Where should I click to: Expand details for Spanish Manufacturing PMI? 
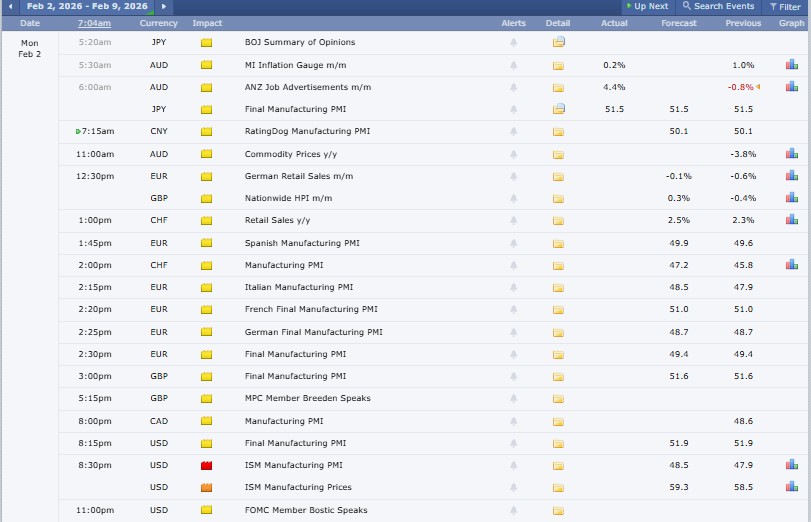[558, 243]
